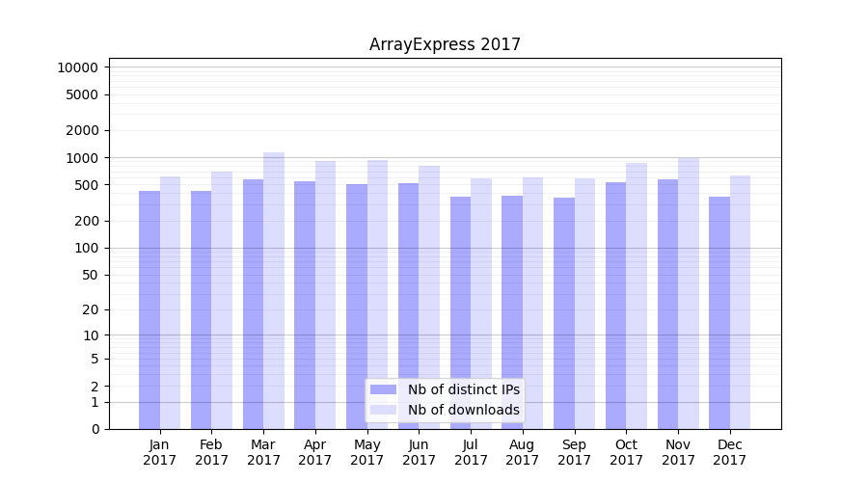Select the Sep 2017 distinct IPs bar
Image resolution: width=868 pixels, height=482 pixels.
pyautogui.click(x=564, y=313)
